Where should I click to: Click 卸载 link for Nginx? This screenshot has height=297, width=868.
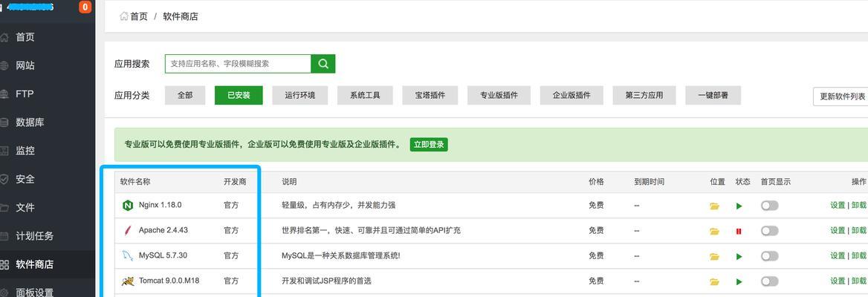[858, 205]
